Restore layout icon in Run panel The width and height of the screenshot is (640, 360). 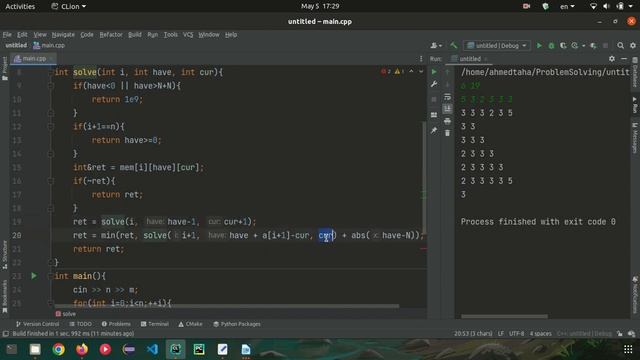tap(434, 115)
